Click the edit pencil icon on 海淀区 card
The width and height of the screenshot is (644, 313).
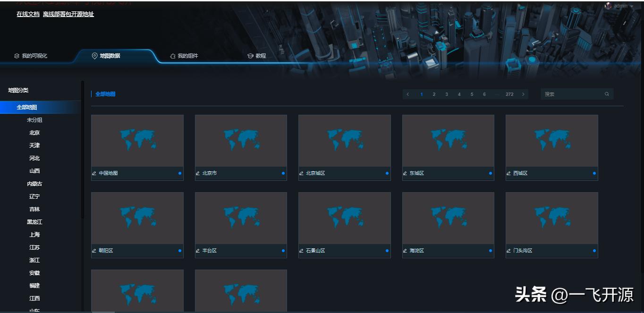coord(405,251)
